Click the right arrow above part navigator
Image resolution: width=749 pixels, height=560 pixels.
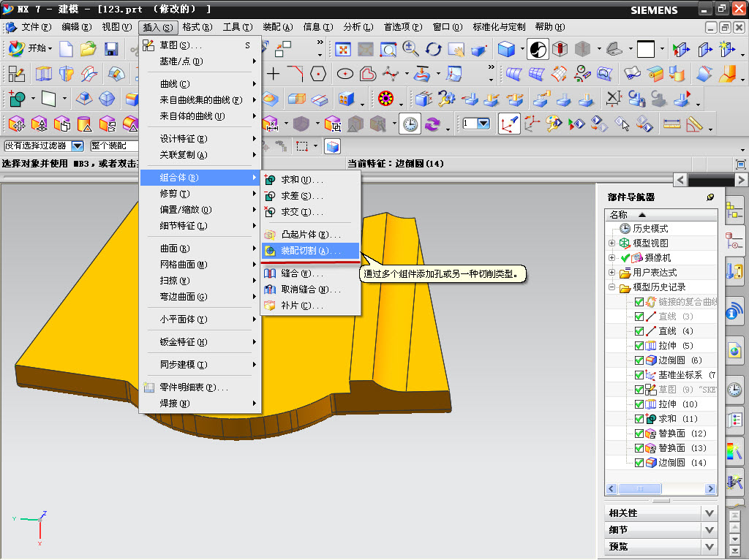click(740, 180)
